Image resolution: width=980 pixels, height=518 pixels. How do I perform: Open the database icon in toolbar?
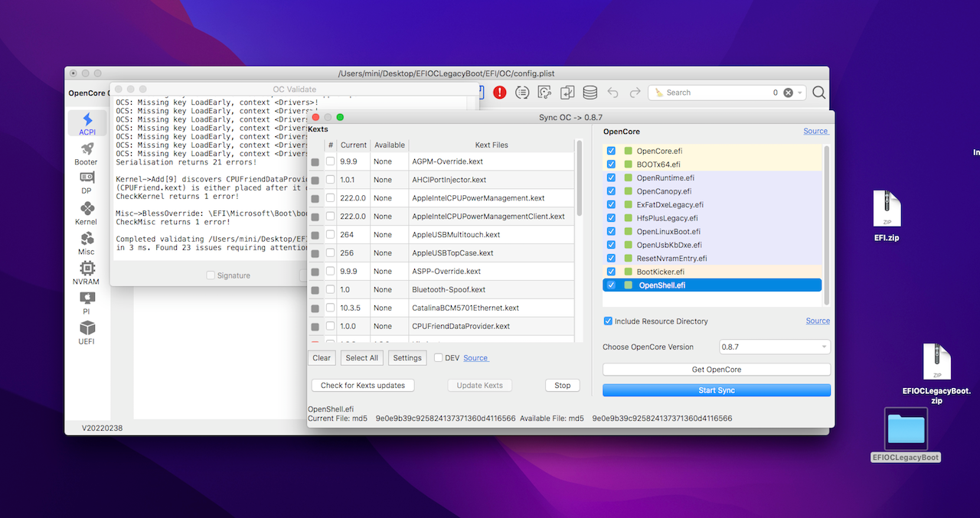(590, 93)
